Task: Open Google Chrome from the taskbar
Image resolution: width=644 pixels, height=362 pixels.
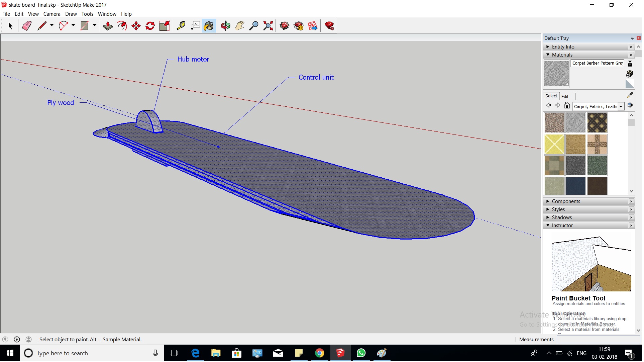Action: click(x=320, y=353)
